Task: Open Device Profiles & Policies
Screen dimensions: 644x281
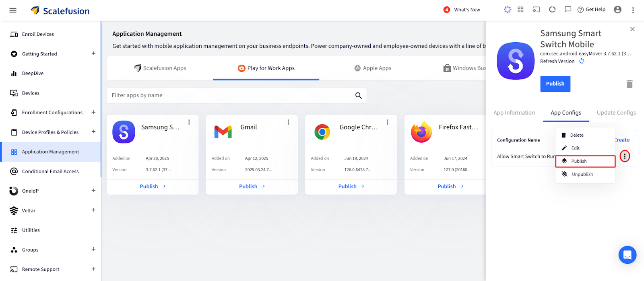Action: tap(50, 132)
